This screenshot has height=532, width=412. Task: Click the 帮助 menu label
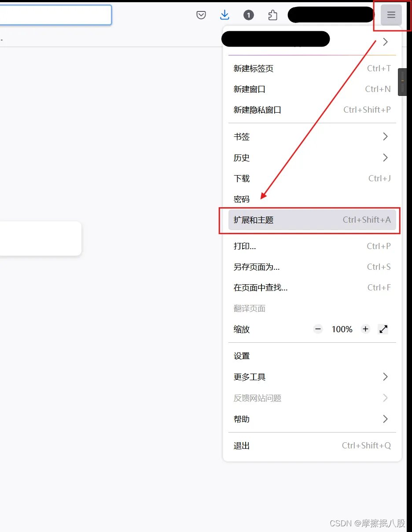click(x=242, y=419)
